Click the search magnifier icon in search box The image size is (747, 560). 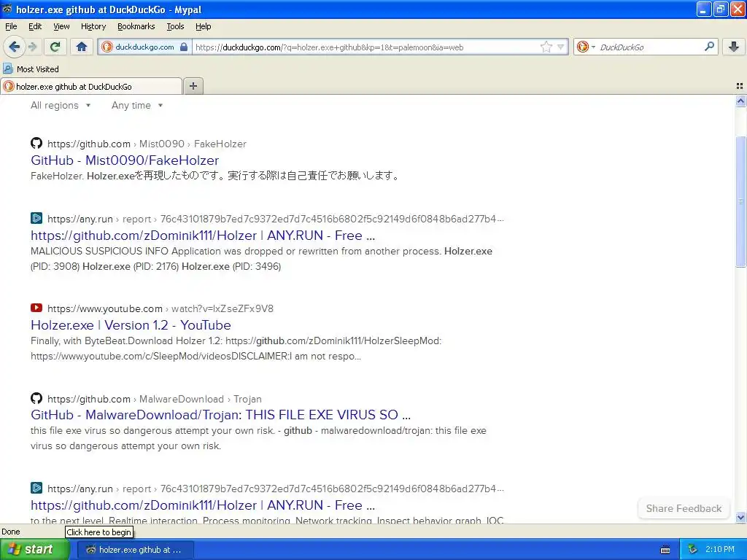(709, 46)
